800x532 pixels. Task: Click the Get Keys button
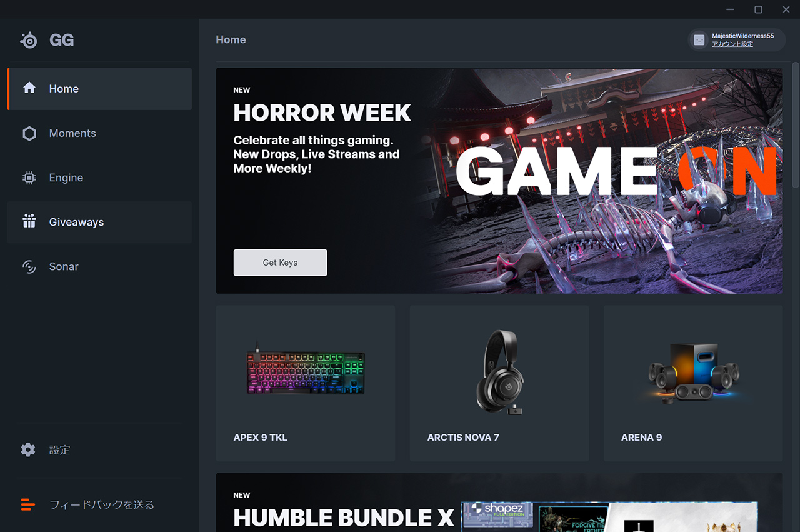coord(280,263)
